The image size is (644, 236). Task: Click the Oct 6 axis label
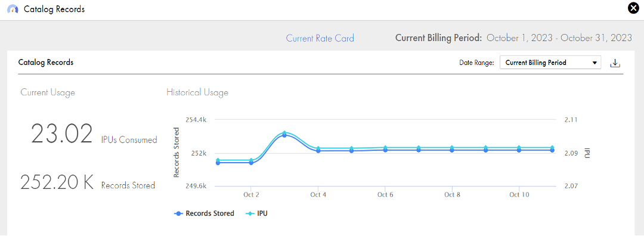(385, 194)
